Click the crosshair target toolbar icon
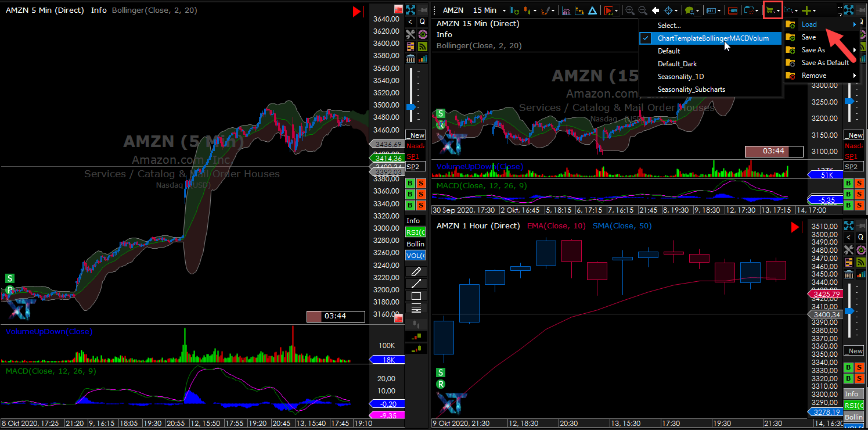Image resolution: width=868 pixels, height=430 pixels. tap(668, 10)
